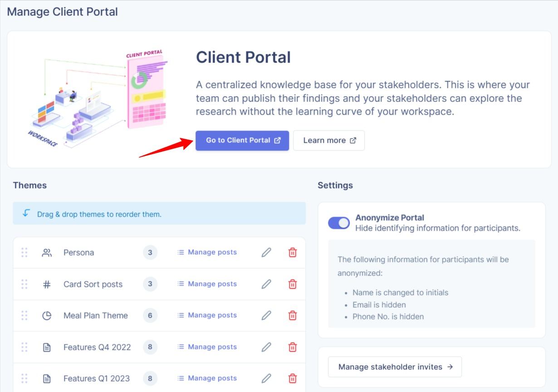Edit the Persona theme with the pencil icon

point(266,252)
